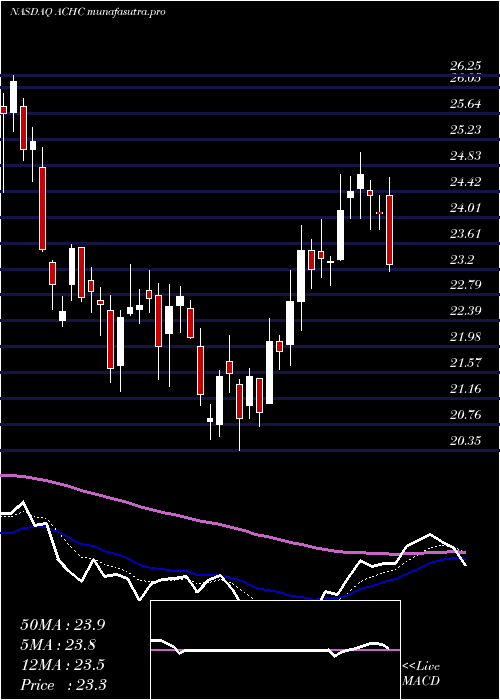Image resolution: width=500 pixels, height=700 pixels.
Task: Click the 25.64 price axis label
Action: 465,104
